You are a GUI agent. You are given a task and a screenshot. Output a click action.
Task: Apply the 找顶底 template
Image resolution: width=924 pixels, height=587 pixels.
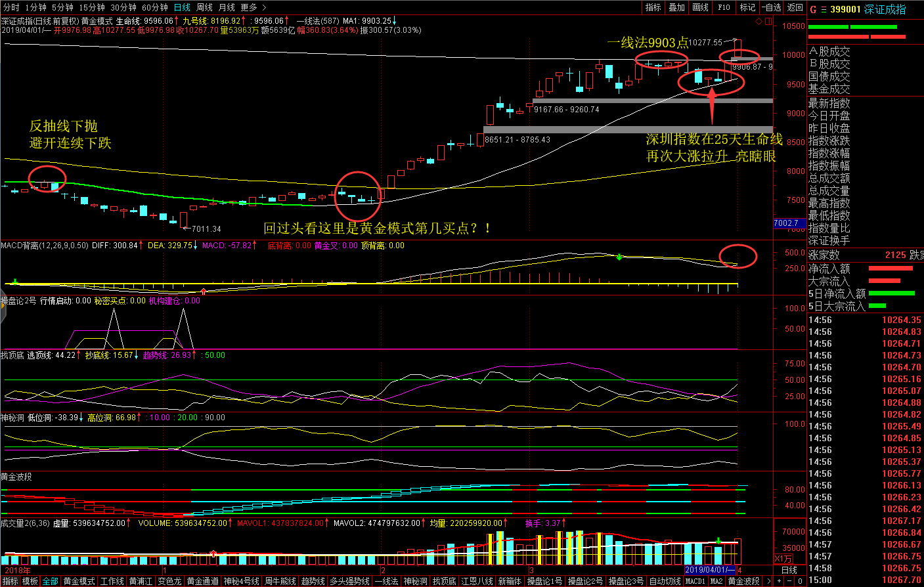coord(444,581)
